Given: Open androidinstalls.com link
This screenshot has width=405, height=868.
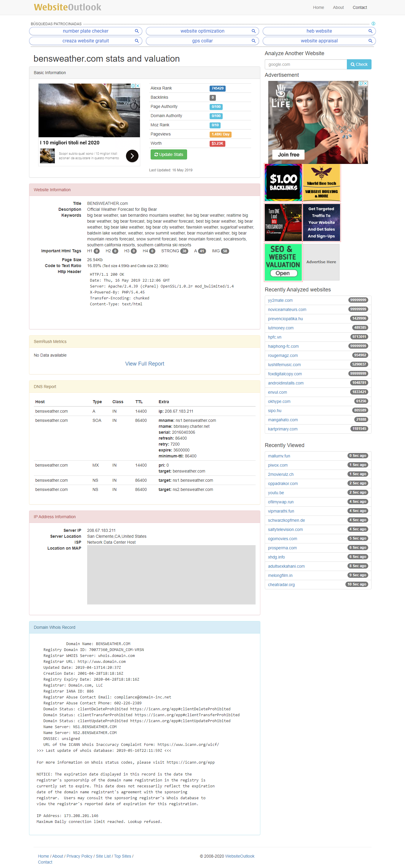Looking at the screenshot, I should tap(286, 383).
